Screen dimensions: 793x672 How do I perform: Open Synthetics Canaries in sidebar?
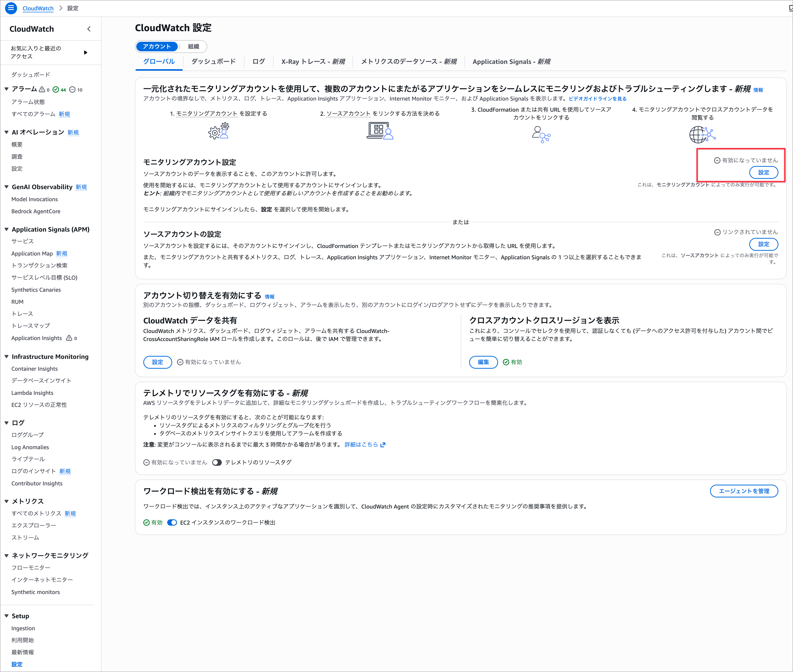pos(36,290)
